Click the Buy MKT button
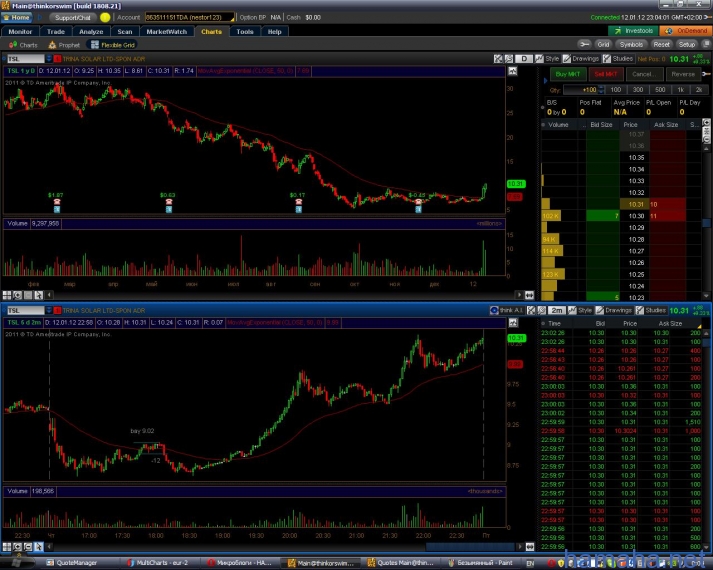Viewport: 713px width, 570px height. pos(569,74)
